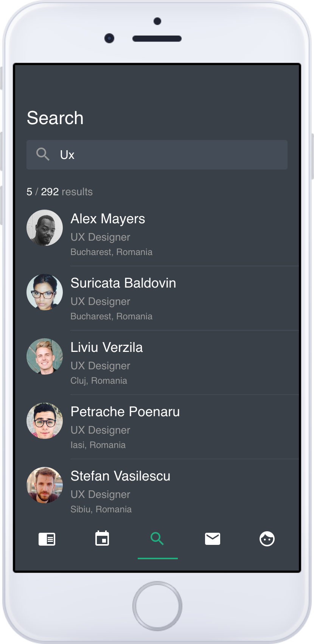Image resolution: width=314 pixels, height=644 pixels.
Task: Tap Stefan Vasilescu avatar picture
Action: [45, 485]
